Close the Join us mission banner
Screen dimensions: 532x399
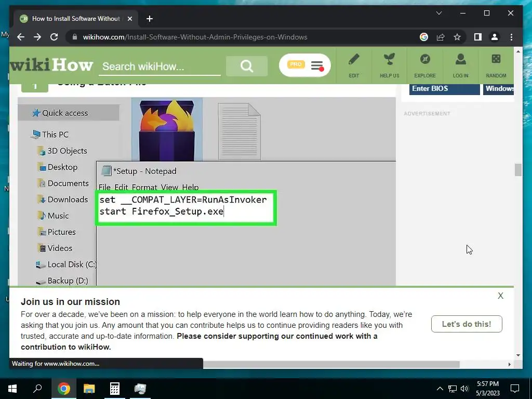tap(500, 296)
